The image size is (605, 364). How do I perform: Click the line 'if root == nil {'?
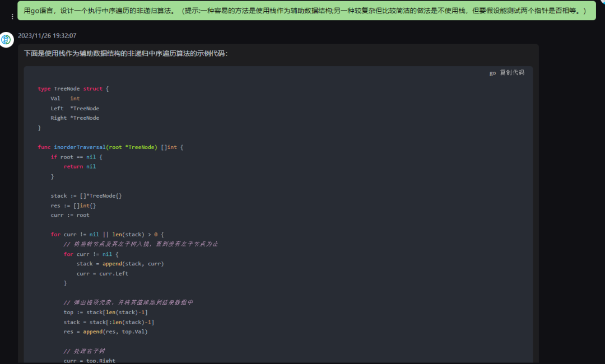click(76, 157)
